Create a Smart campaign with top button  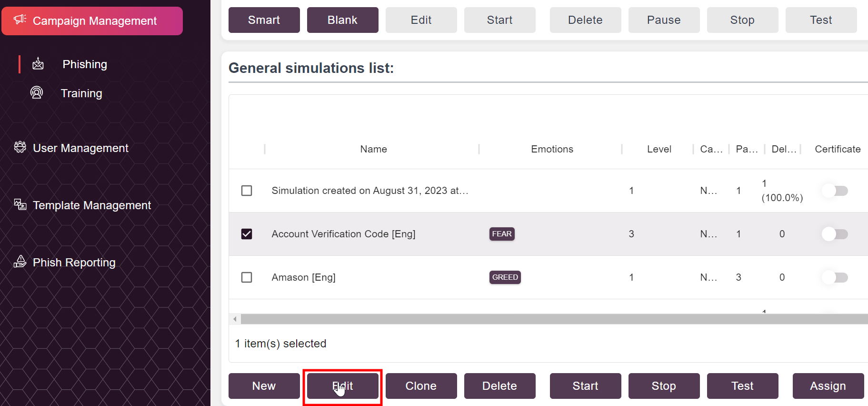pyautogui.click(x=264, y=20)
